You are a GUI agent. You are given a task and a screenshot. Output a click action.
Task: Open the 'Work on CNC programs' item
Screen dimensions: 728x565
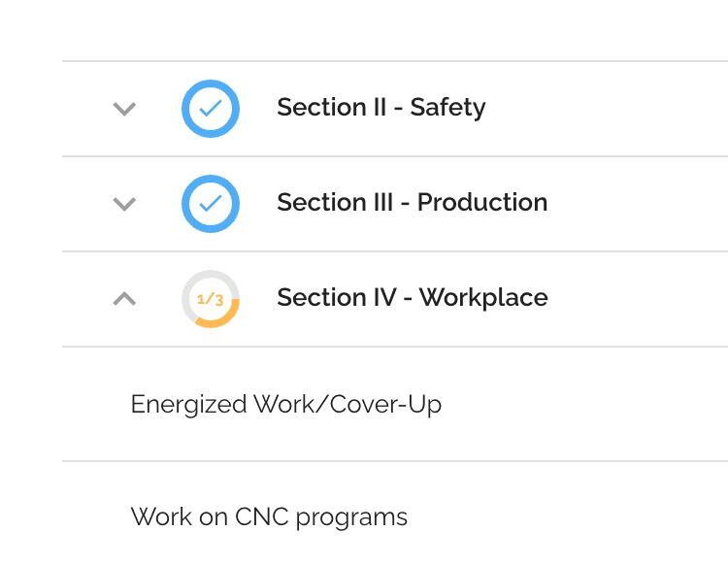point(269,516)
